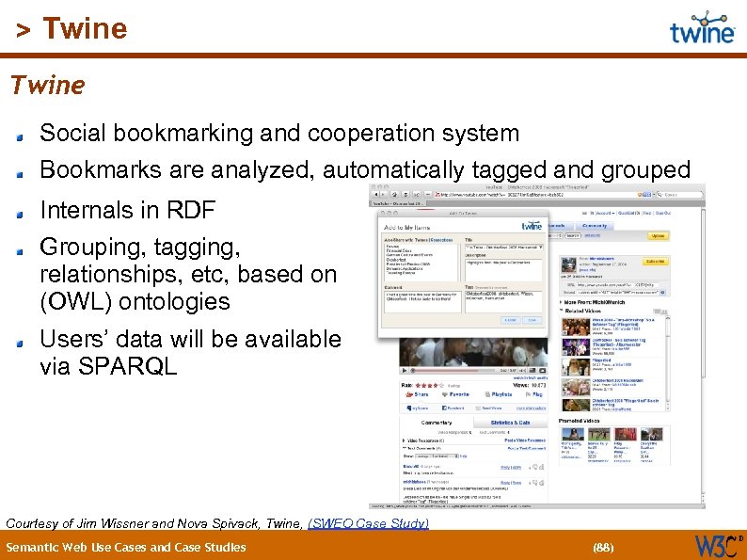Click the Account menu on YouTube
Viewport: 747px width, 560px height.
[606, 213]
